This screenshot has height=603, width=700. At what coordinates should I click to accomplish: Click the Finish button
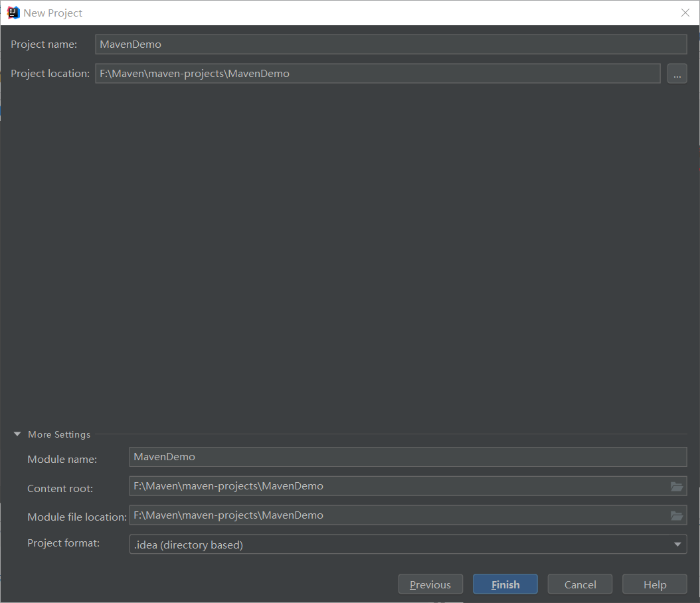(x=505, y=584)
